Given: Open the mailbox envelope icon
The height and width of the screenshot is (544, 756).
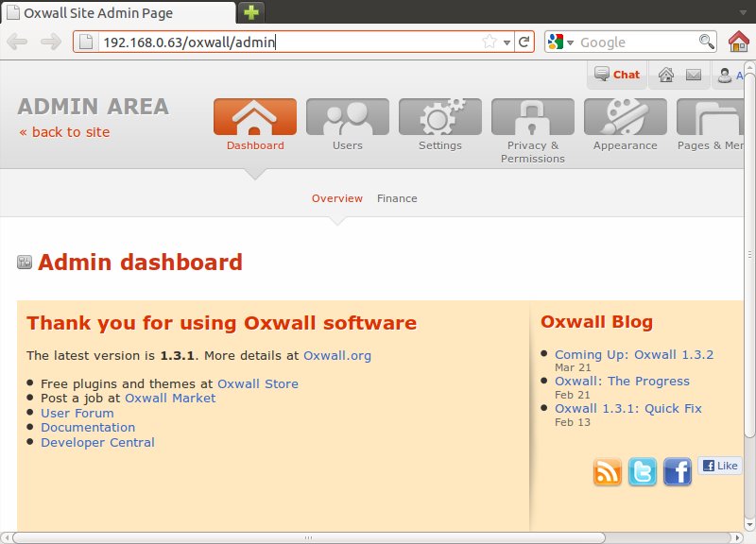Looking at the screenshot, I should [x=694, y=75].
